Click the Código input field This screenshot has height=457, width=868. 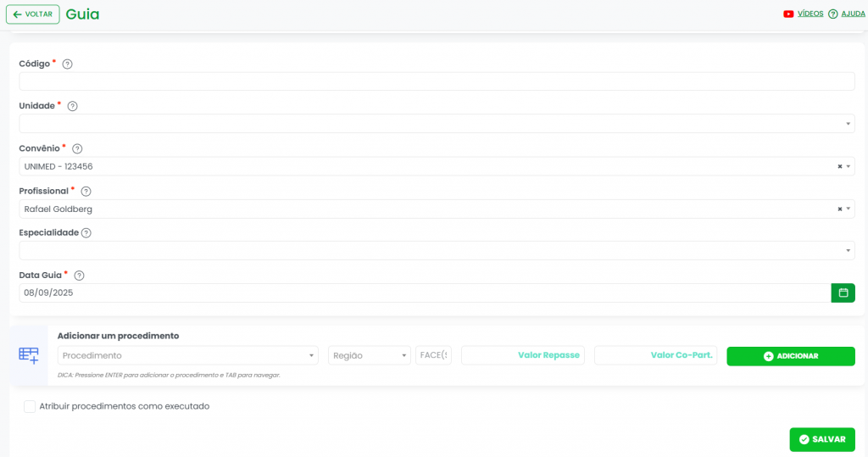(x=437, y=81)
